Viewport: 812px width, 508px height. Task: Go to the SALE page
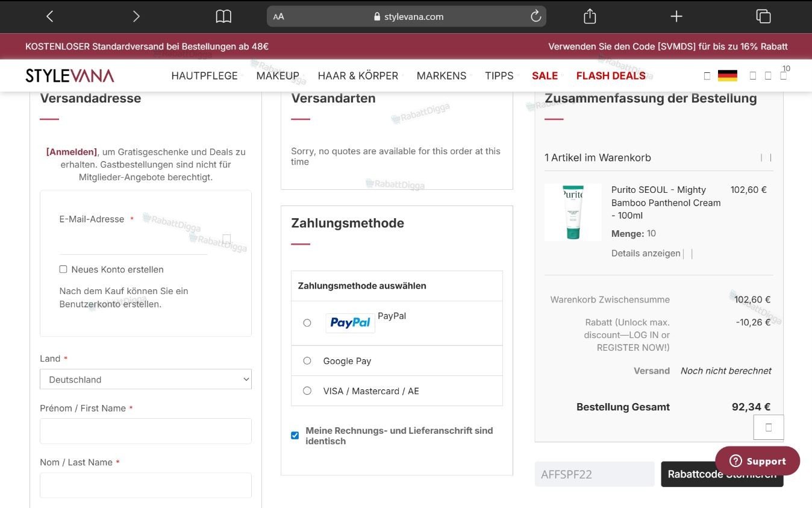[x=545, y=76]
